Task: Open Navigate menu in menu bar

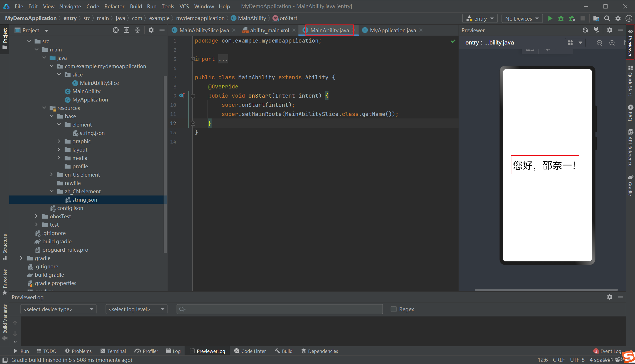Action: point(70,6)
